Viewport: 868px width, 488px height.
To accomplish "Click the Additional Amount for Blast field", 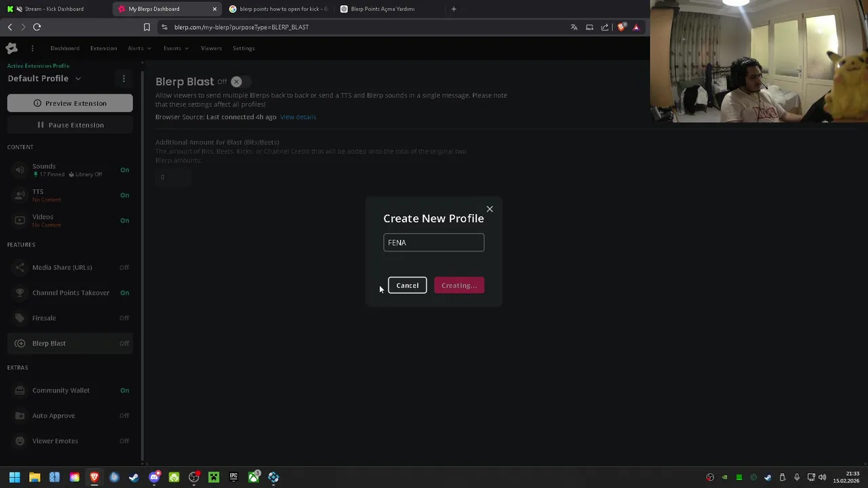I will tap(173, 178).
